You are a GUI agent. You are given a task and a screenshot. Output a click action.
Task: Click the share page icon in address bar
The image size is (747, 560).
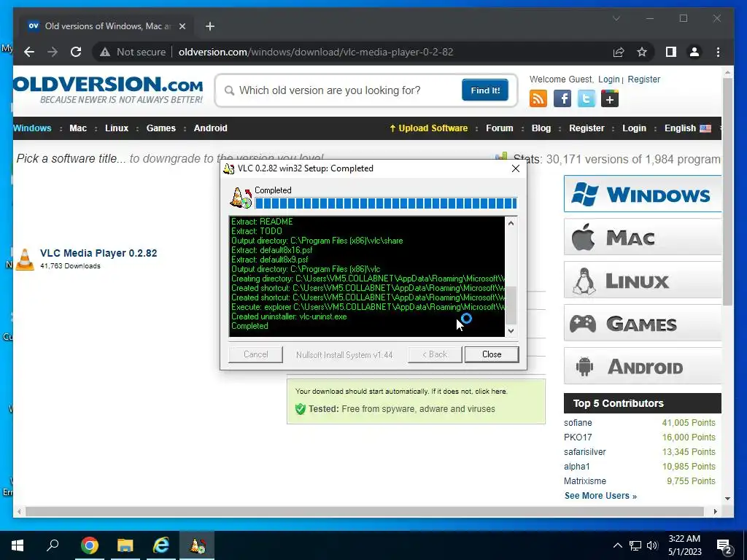(619, 52)
